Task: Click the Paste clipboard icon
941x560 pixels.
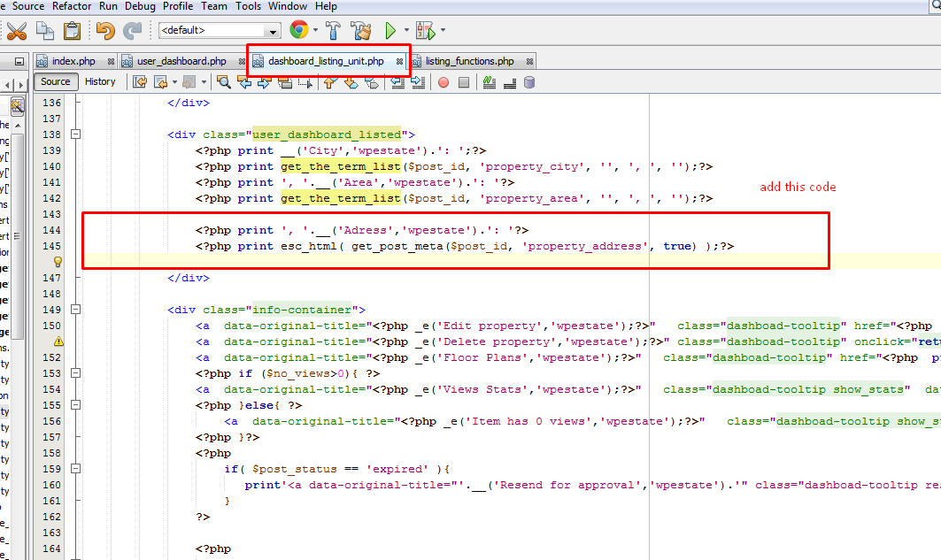Action: coord(72,31)
